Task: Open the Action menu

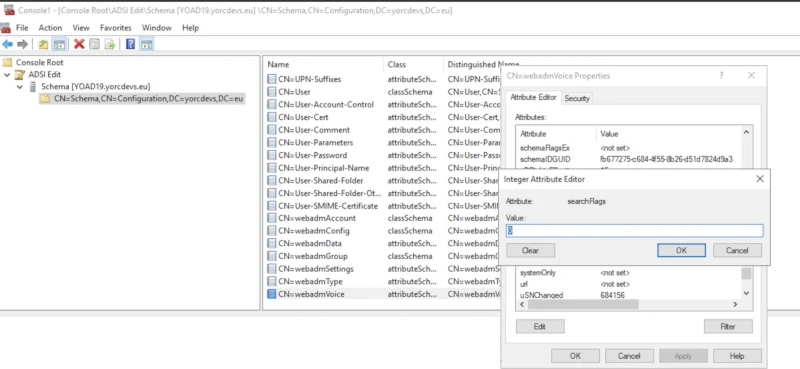Action: pyautogui.click(x=51, y=28)
